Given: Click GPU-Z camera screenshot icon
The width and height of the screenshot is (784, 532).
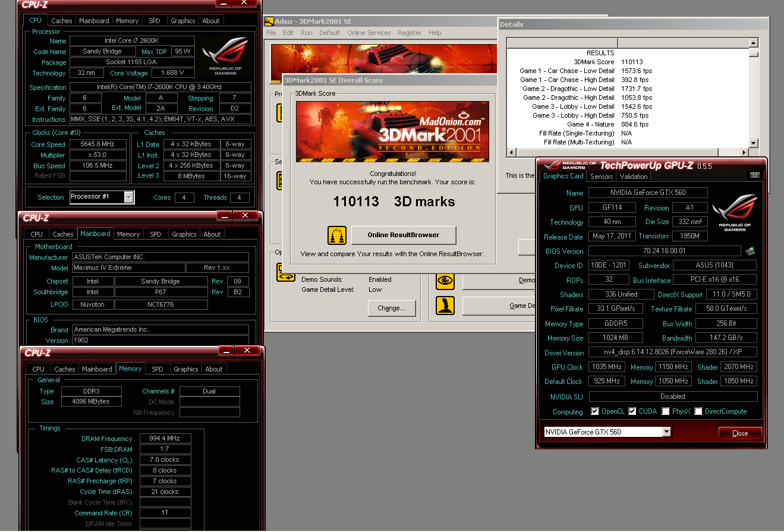Looking at the screenshot, I should tap(754, 175).
